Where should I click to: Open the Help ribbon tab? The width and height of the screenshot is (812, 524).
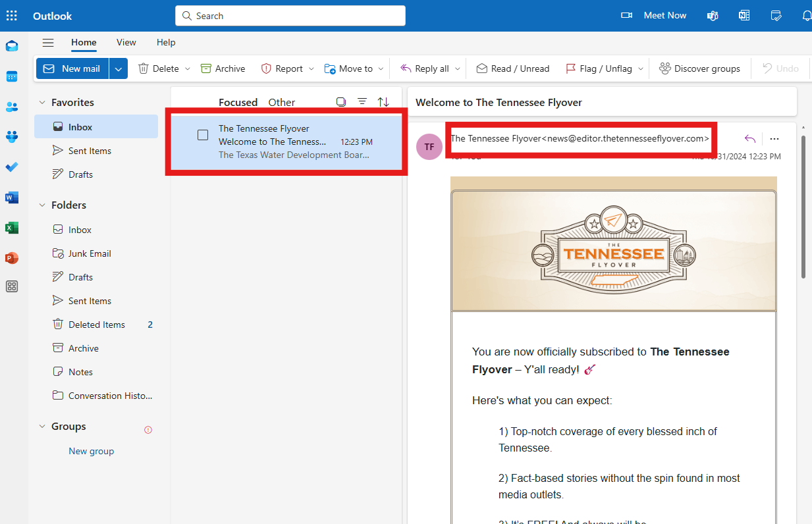166,42
